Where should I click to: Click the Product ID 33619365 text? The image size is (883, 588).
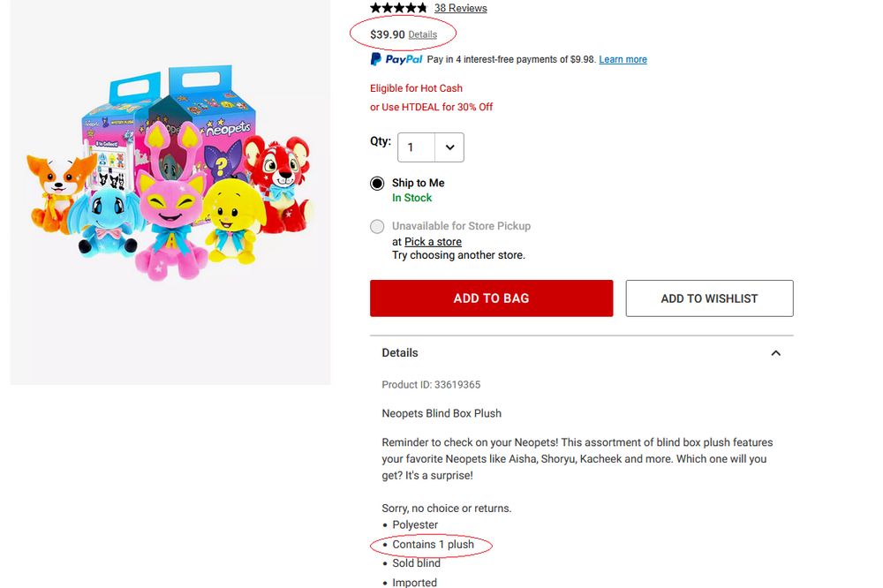[431, 385]
